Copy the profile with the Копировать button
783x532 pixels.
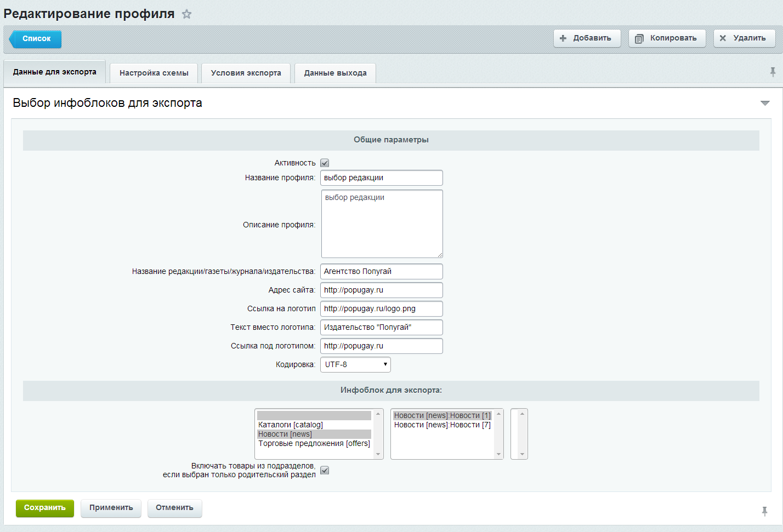[x=667, y=38]
